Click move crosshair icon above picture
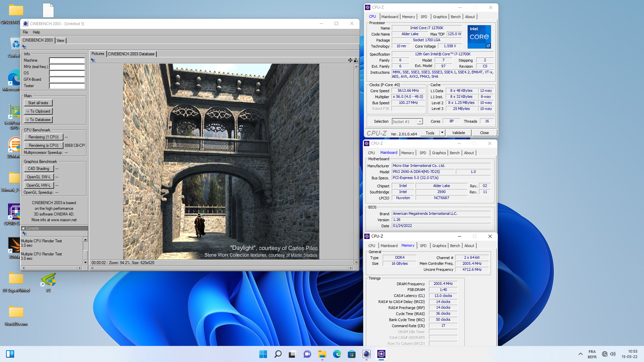 pyautogui.click(x=350, y=60)
